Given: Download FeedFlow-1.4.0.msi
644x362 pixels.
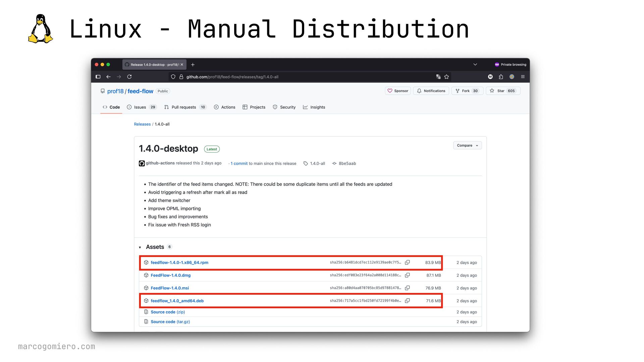Looking at the screenshot, I should click(170, 288).
